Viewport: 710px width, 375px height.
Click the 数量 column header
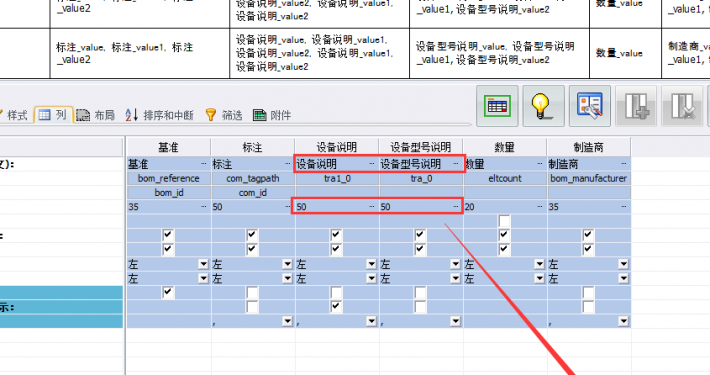[504, 147]
